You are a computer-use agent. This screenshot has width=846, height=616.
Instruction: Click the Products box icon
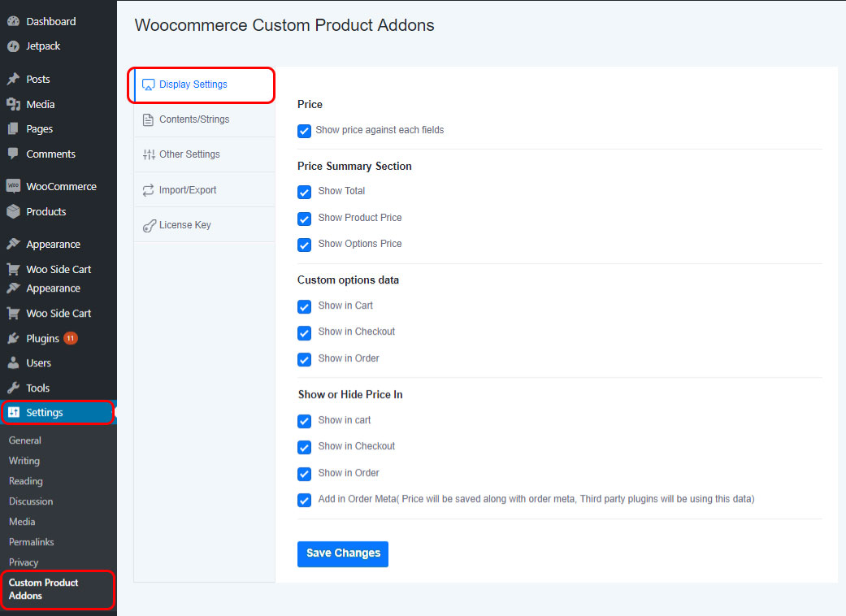pos(14,211)
